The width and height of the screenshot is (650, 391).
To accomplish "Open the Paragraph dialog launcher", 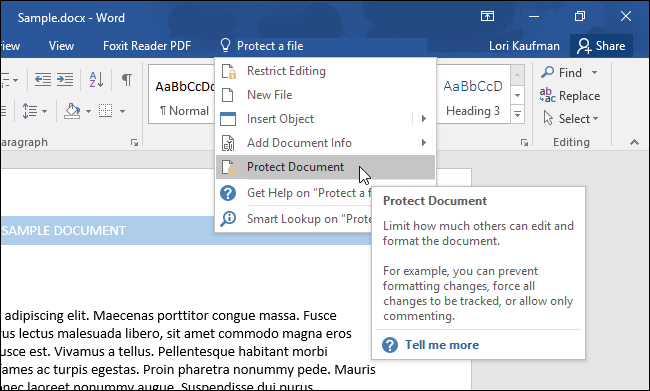I will pyautogui.click(x=134, y=143).
